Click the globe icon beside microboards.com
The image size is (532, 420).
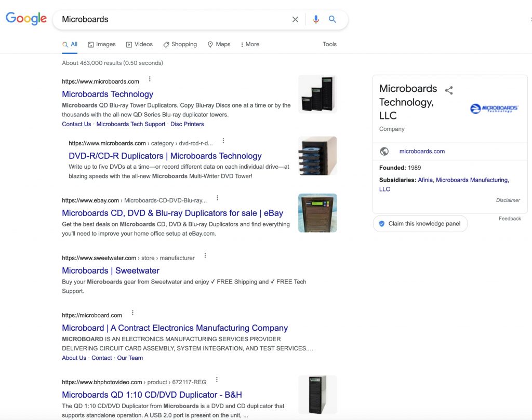click(384, 151)
